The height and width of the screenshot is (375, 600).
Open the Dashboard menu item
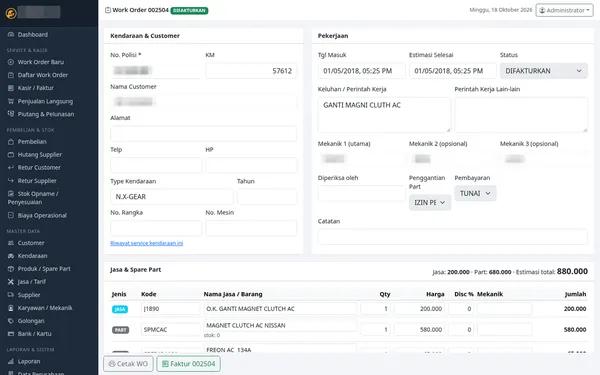point(49,34)
